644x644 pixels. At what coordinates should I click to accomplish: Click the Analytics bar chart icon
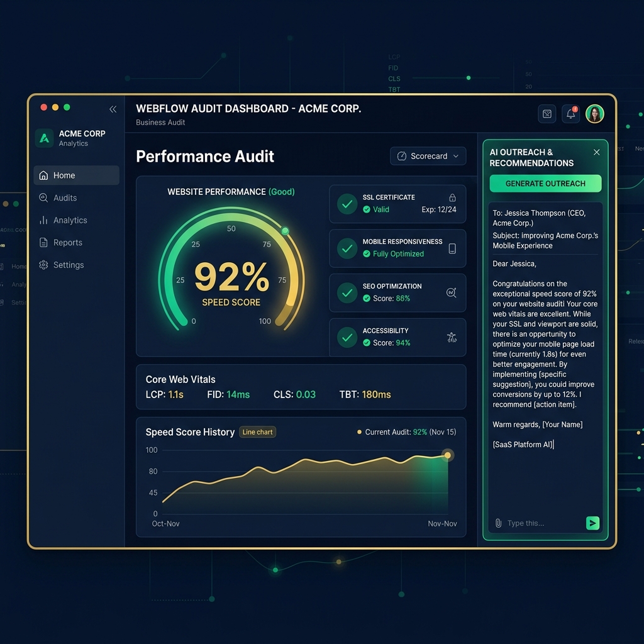[43, 220]
